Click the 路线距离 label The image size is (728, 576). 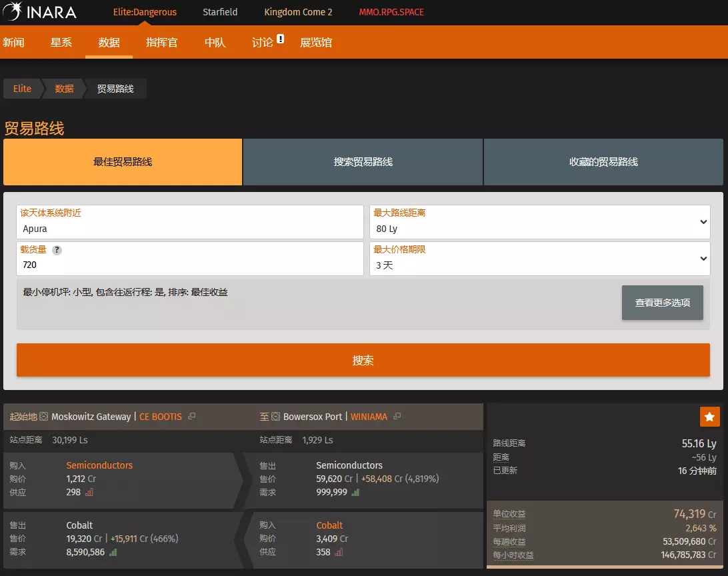click(509, 443)
